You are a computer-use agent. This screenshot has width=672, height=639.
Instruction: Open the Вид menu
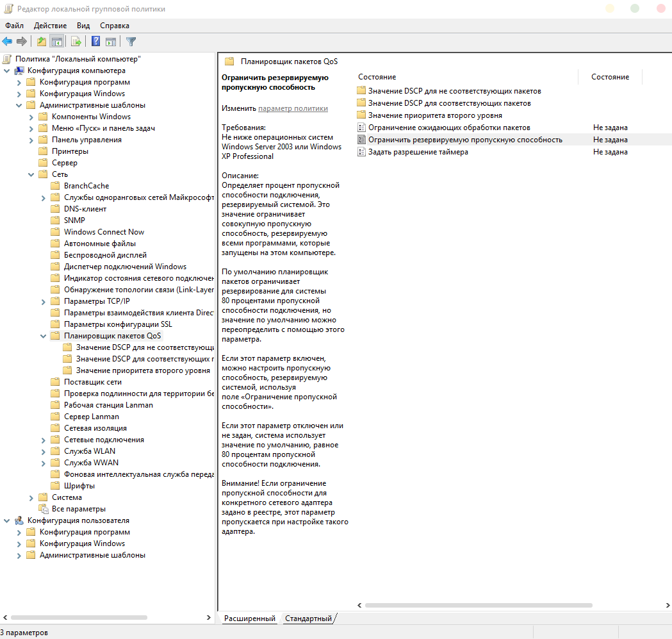(x=83, y=26)
